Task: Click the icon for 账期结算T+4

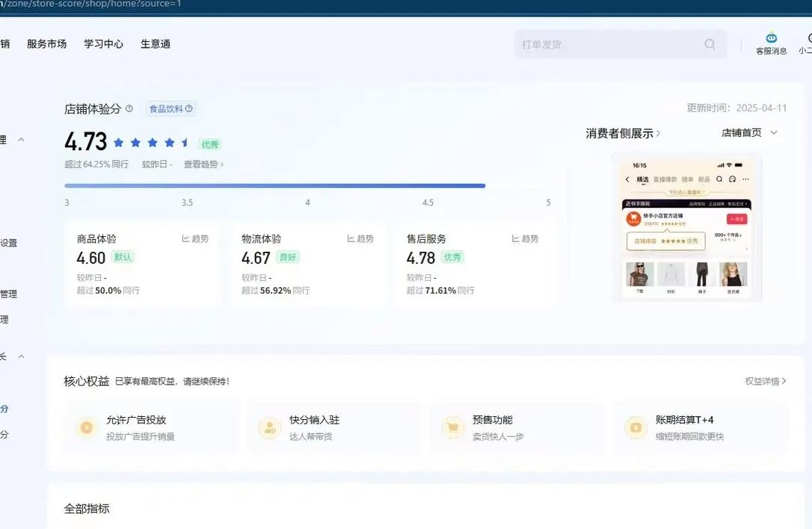Action: [x=635, y=427]
